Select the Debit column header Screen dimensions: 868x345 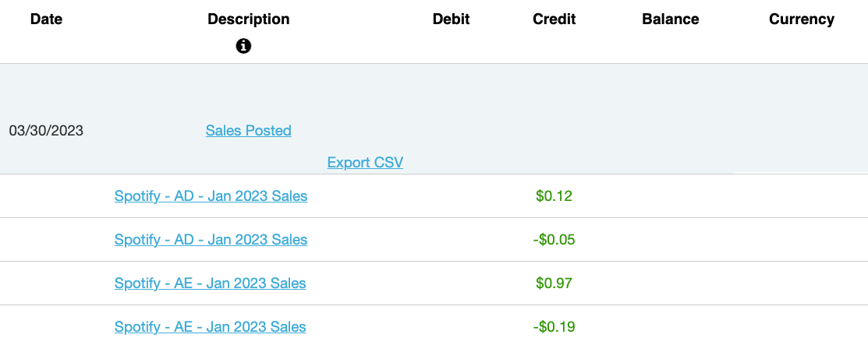pos(452,19)
